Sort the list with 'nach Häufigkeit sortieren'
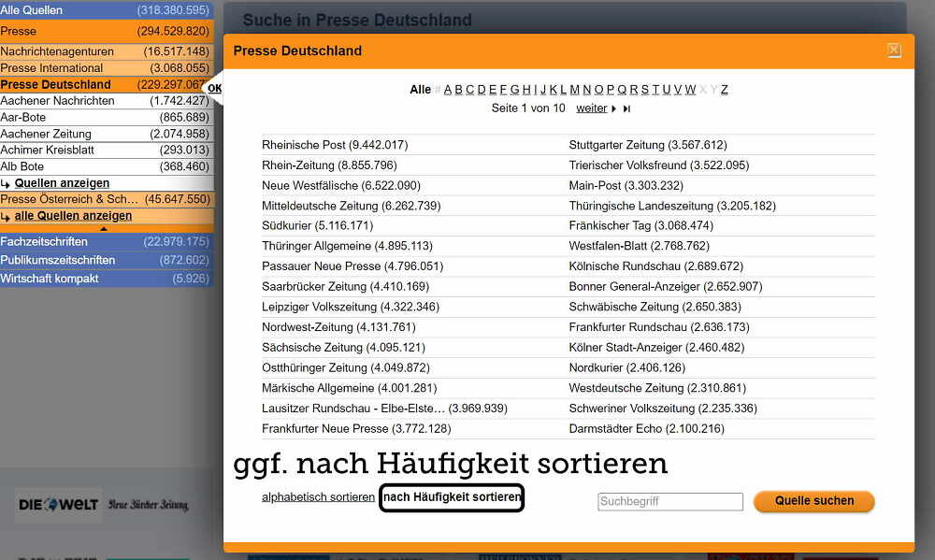Screen dimensions: 935x560 pos(452,497)
